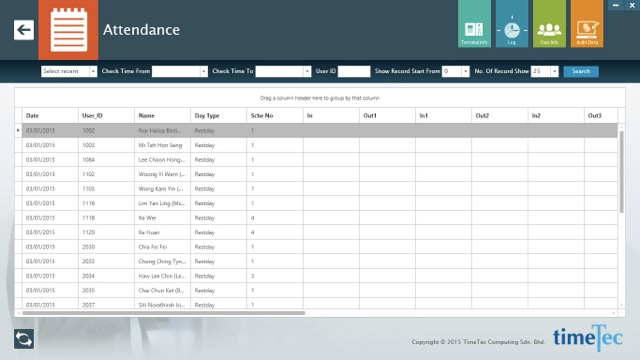
Task: Click the horizontal scrollbar thumb of the grid
Action: 164,313
